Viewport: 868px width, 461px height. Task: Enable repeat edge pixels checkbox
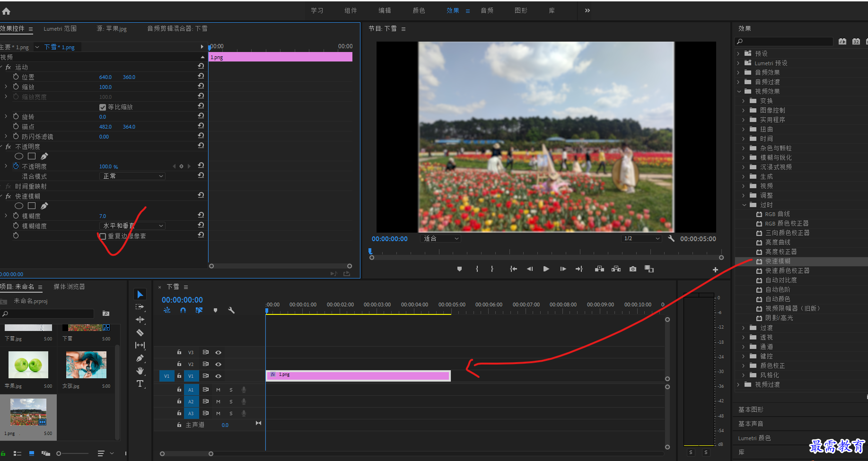pyautogui.click(x=103, y=236)
